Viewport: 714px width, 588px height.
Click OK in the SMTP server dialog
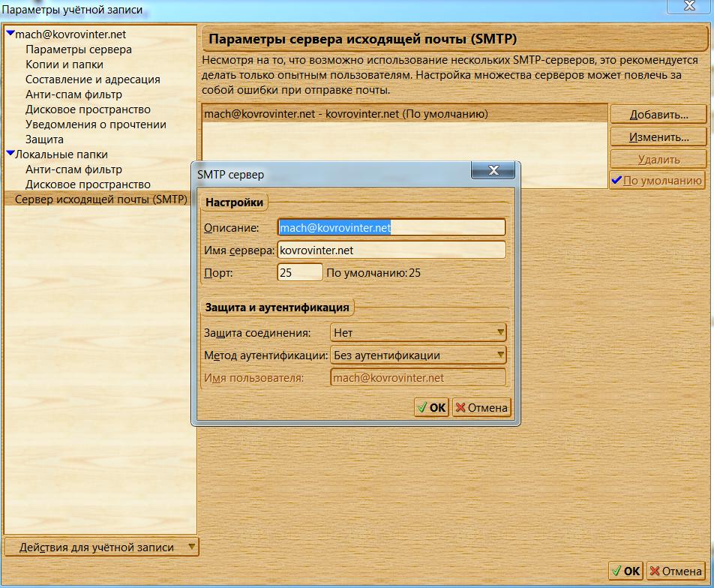tap(431, 408)
